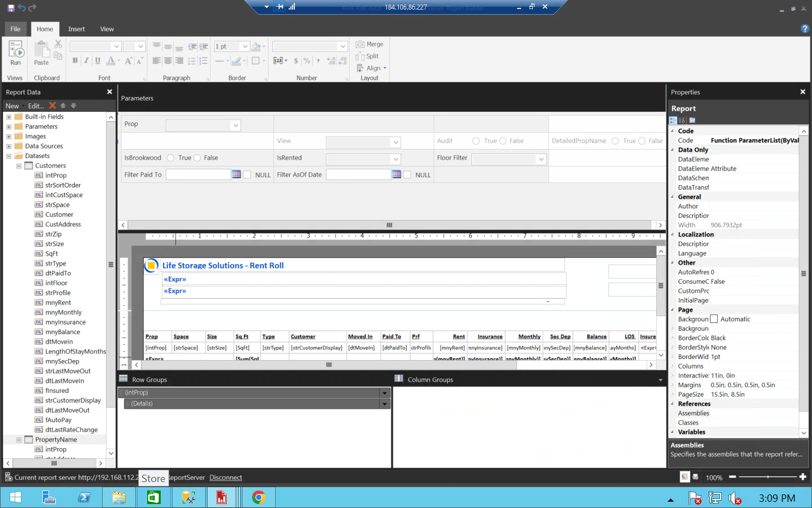Check NULL for Filter AsOf Date
The width and height of the screenshot is (812, 508).
[x=408, y=174]
